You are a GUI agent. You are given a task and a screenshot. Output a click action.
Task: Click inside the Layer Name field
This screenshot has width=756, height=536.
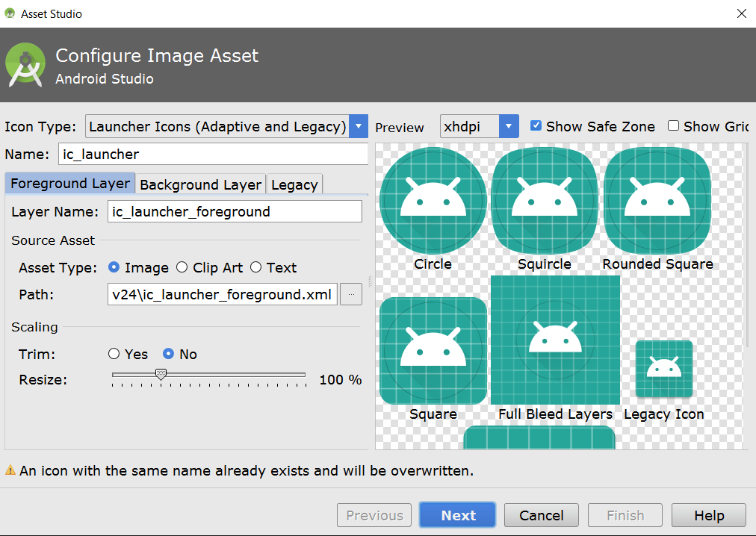[234, 211]
